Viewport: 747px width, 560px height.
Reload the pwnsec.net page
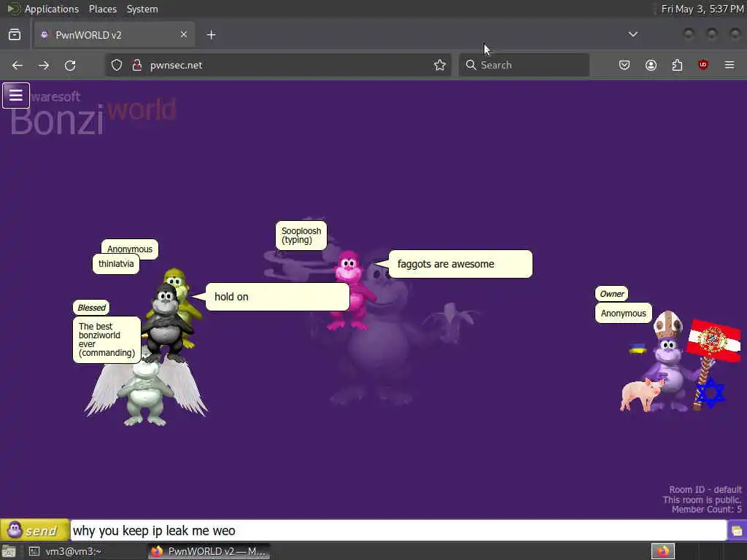click(70, 65)
